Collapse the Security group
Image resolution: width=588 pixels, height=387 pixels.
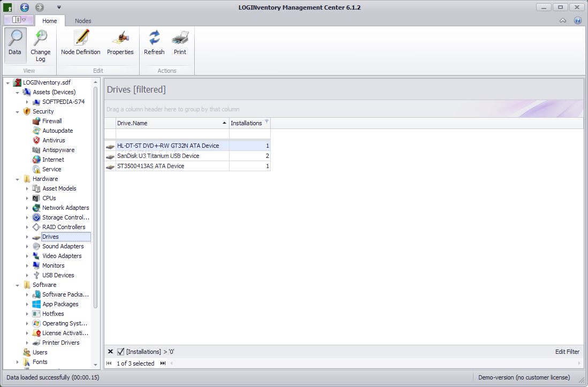tap(17, 112)
